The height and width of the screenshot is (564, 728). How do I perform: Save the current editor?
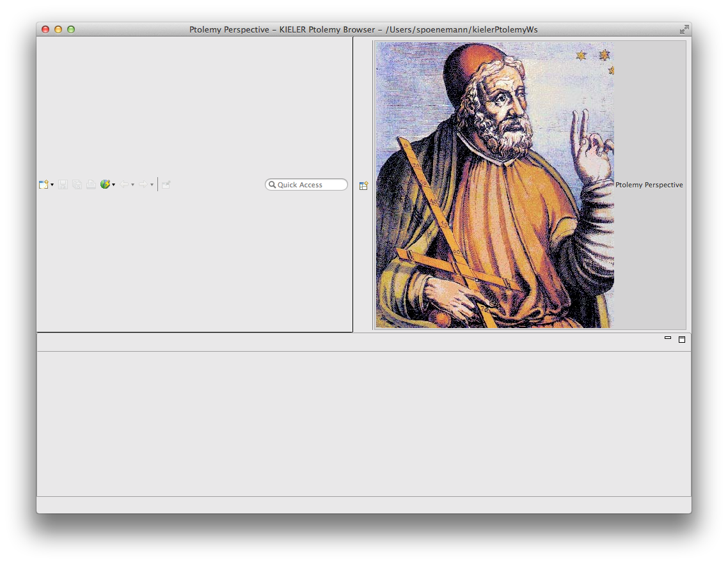pos(63,184)
